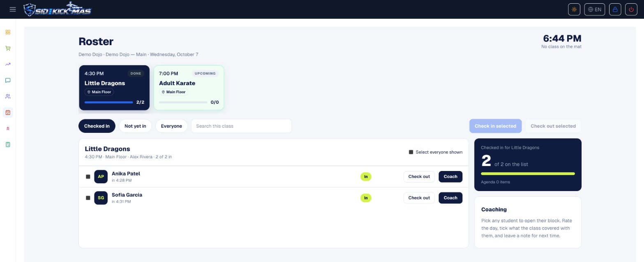Tick the Select everyone shown checkbox
The width and height of the screenshot is (644, 262).
click(411, 152)
